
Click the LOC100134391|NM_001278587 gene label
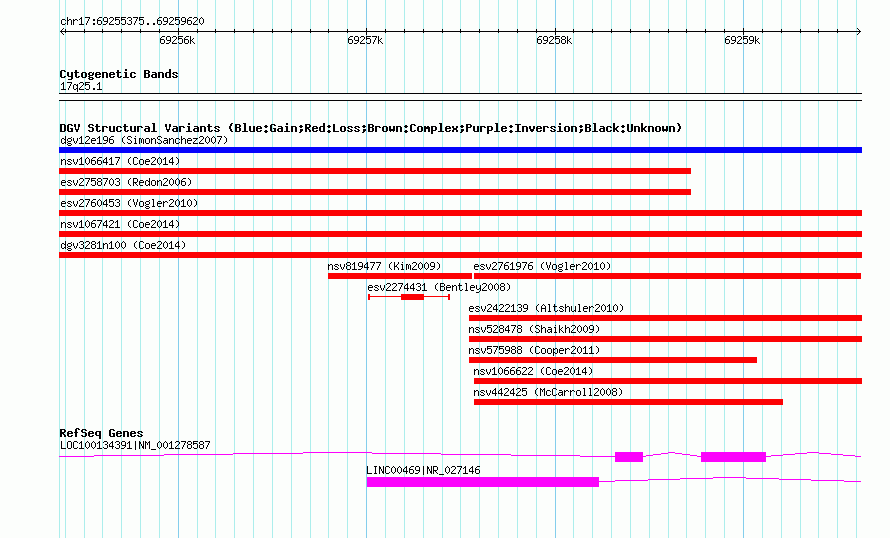coord(135,445)
